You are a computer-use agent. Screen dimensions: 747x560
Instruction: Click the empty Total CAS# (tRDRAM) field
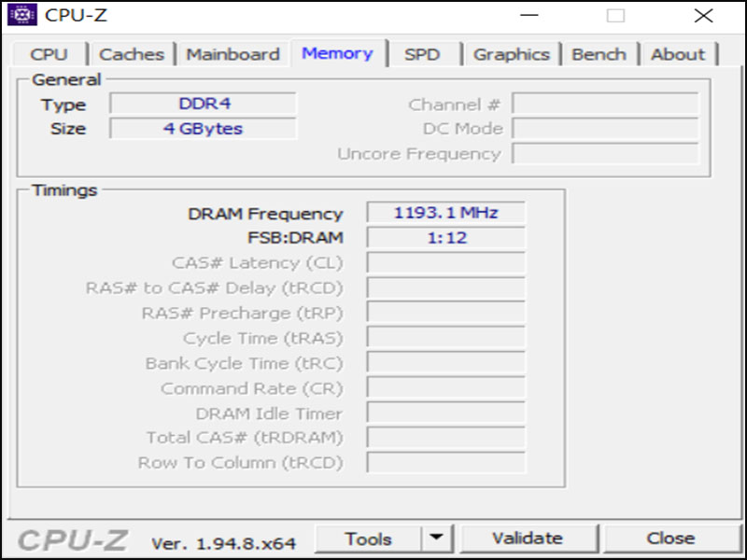point(446,438)
